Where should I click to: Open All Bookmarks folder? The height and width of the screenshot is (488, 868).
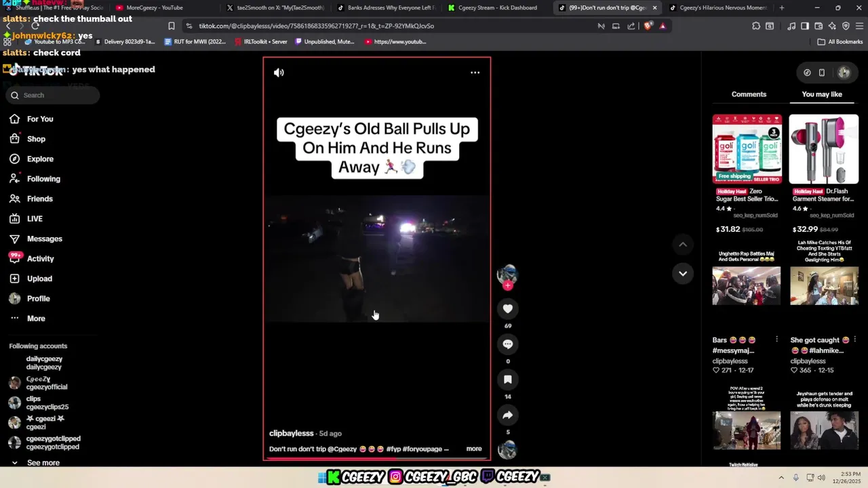pyautogui.click(x=840, y=41)
